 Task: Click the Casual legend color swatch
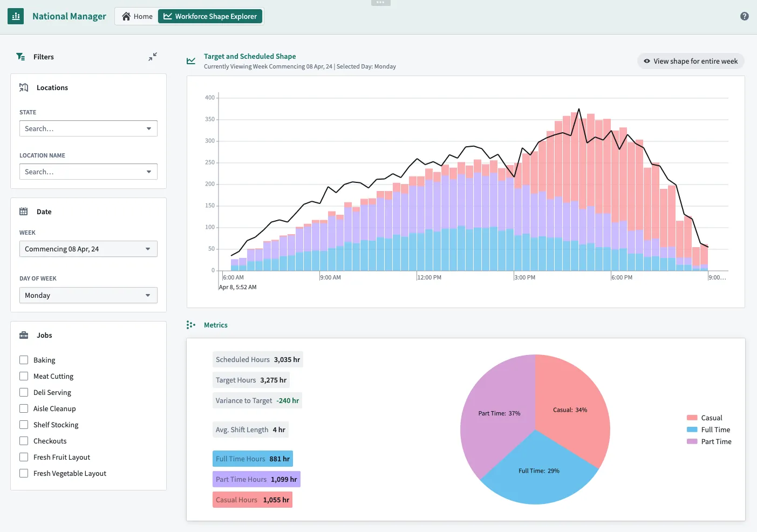pyautogui.click(x=692, y=418)
